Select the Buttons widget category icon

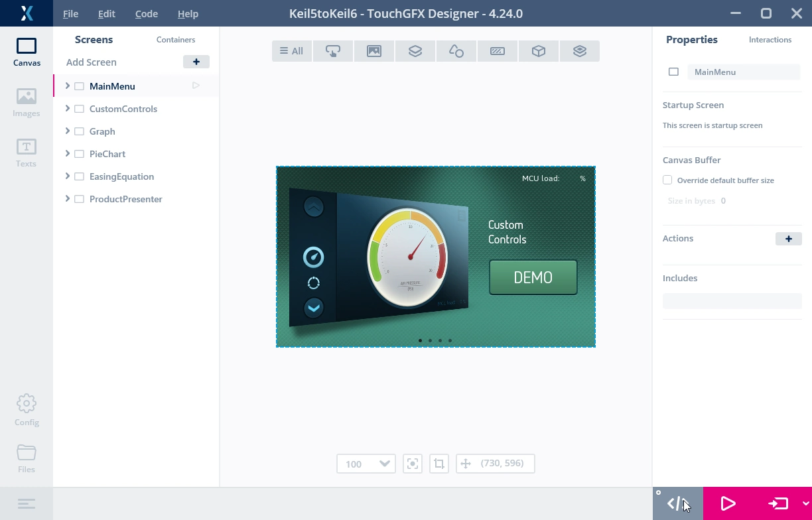pos(333,51)
